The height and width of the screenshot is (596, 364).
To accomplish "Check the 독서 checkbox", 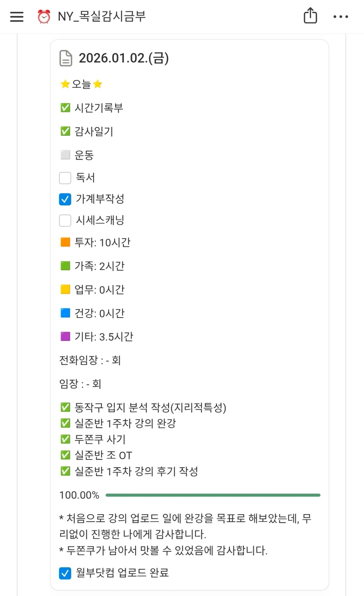I will point(65,178).
